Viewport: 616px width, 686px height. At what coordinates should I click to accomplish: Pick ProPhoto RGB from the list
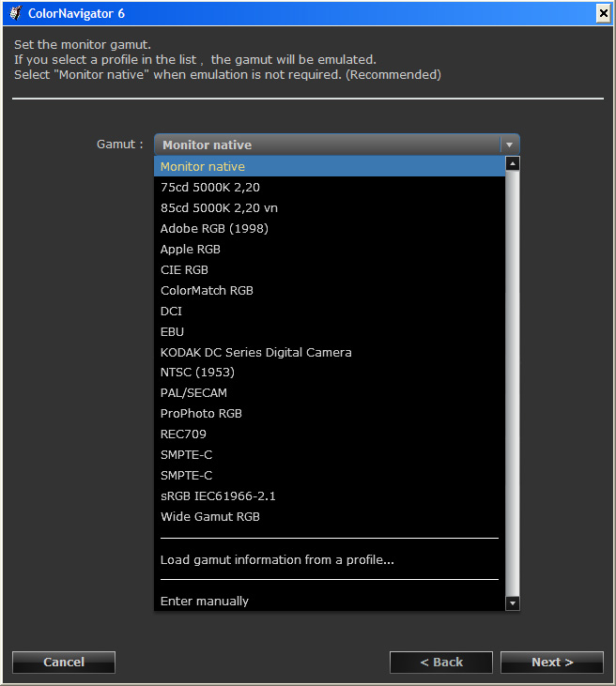pos(201,414)
